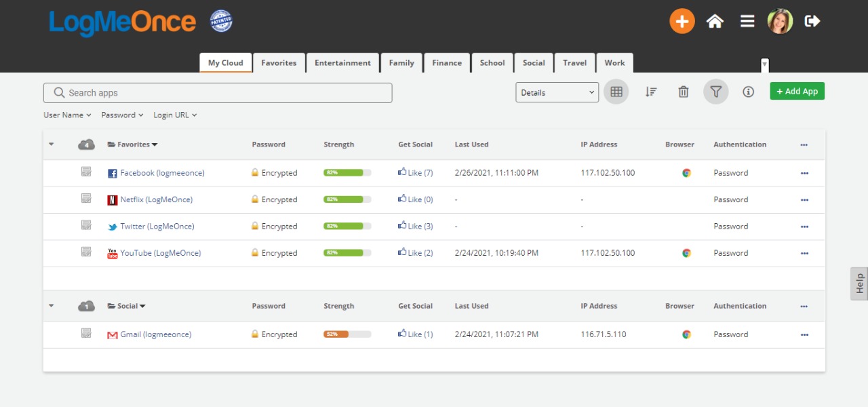Open Gmail (logmeeonce) link
This screenshot has height=407, width=868.
pyautogui.click(x=156, y=334)
